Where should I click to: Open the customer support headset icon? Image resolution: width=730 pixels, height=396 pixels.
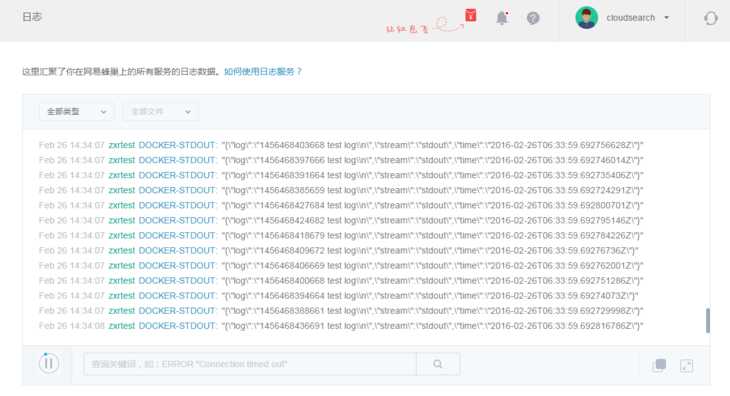[x=710, y=18]
